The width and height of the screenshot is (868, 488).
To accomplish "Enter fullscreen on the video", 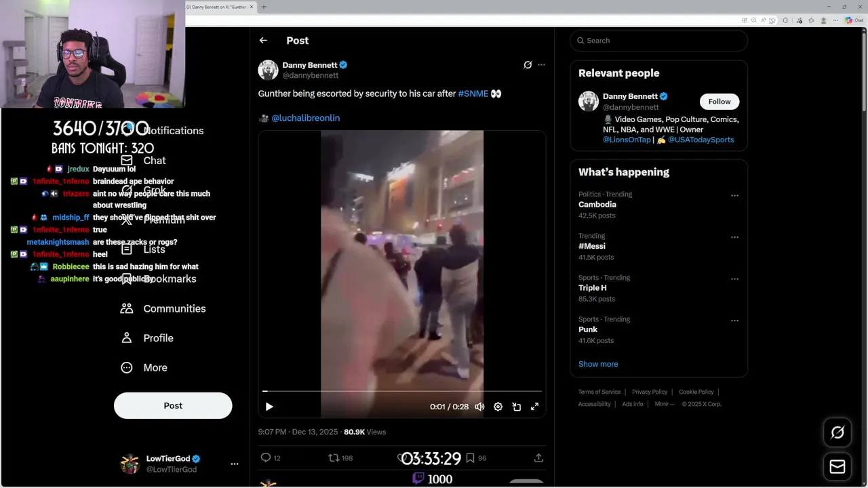I will 534,407.
